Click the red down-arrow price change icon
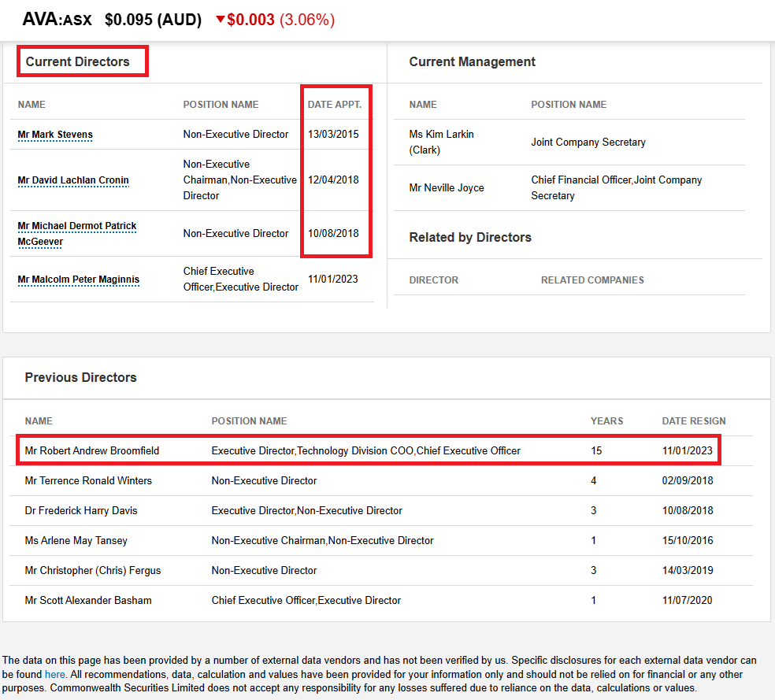This screenshot has width=775, height=700. [221, 20]
